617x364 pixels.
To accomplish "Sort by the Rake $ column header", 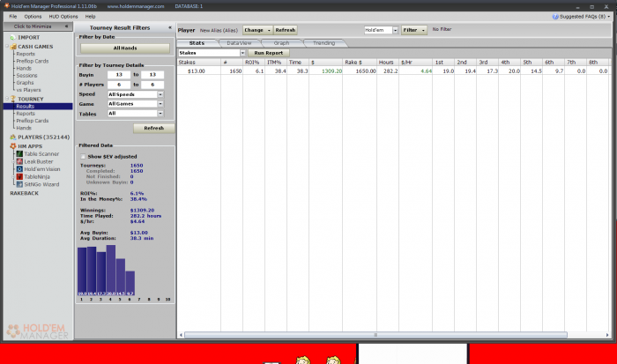I will point(360,63).
